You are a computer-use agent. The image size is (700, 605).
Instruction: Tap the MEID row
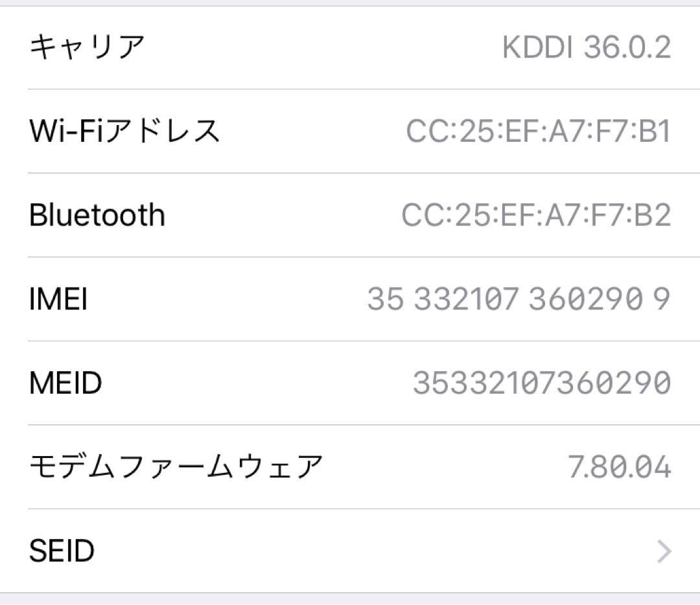point(350,382)
